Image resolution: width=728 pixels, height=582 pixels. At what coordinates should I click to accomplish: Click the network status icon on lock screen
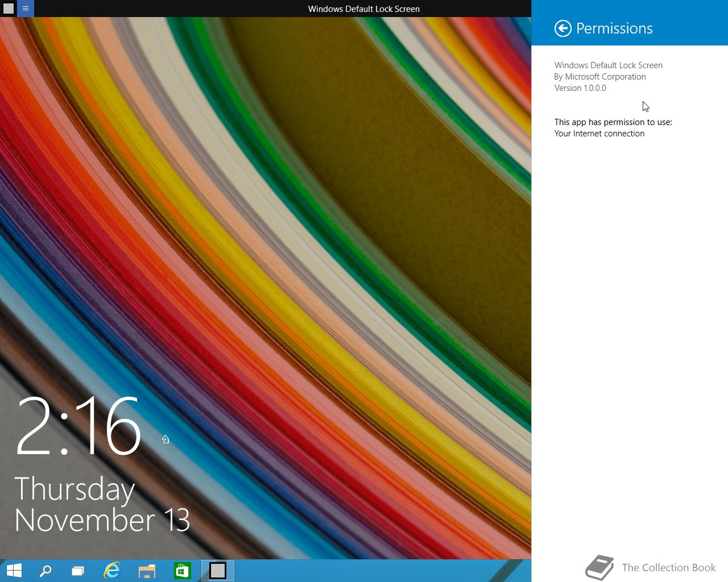(166, 439)
